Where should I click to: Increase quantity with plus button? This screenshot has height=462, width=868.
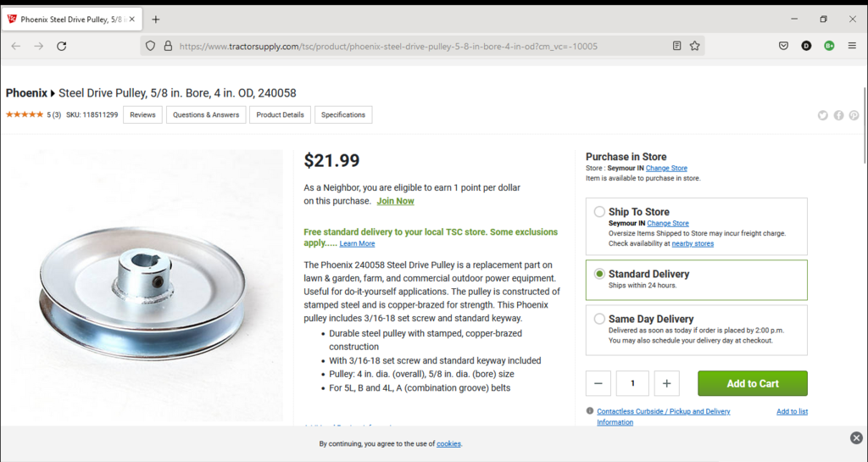coord(666,383)
